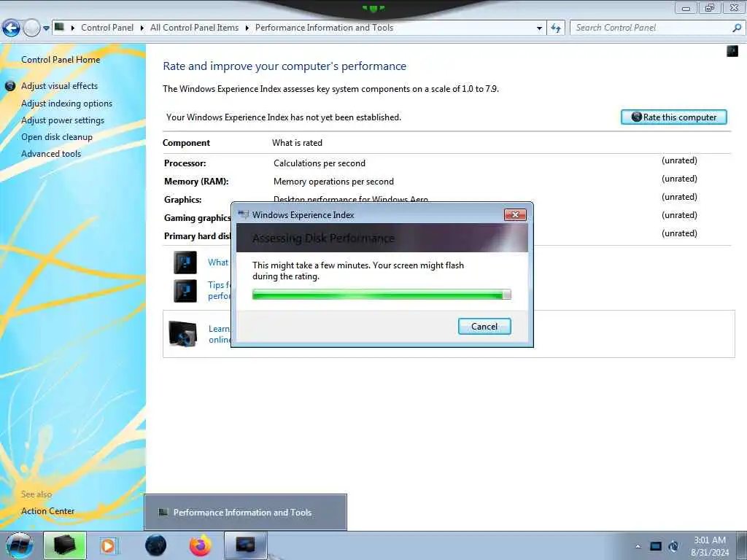Expand the arrow before Control Panel breadcrumb
The width and height of the screenshot is (747, 560).
click(x=73, y=28)
